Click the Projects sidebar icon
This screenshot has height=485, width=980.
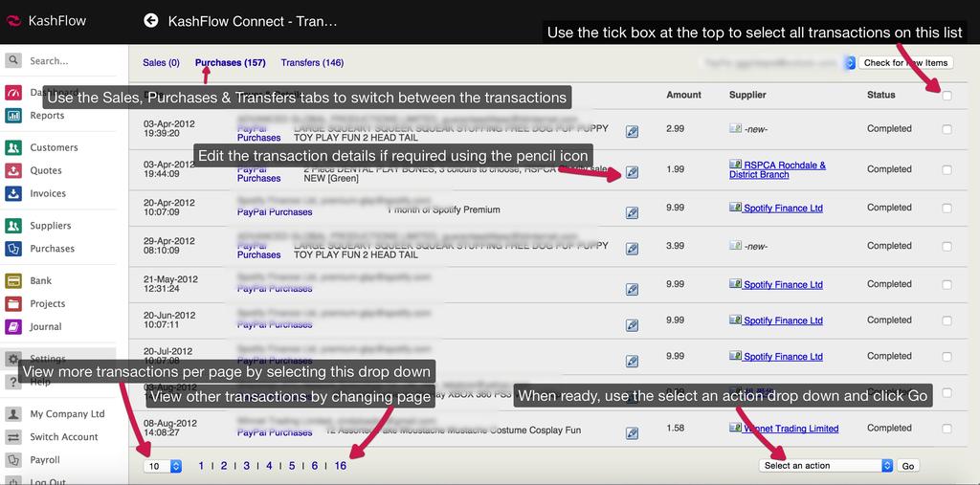click(x=13, y=304)
